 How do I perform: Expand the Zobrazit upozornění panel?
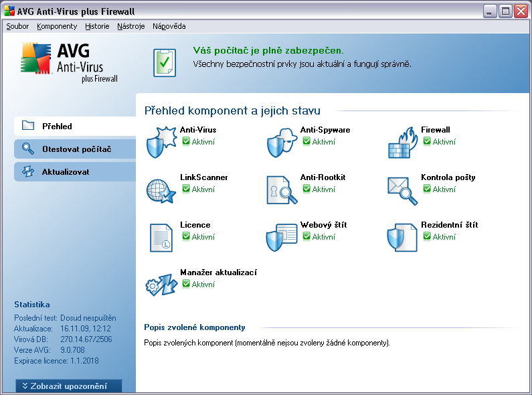[x=69, y=386]
